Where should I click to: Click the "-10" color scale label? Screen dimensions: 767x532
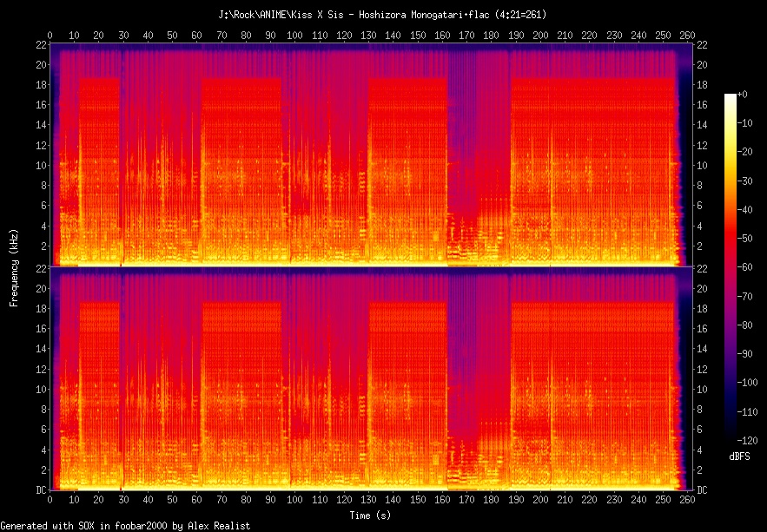[744, 123]
